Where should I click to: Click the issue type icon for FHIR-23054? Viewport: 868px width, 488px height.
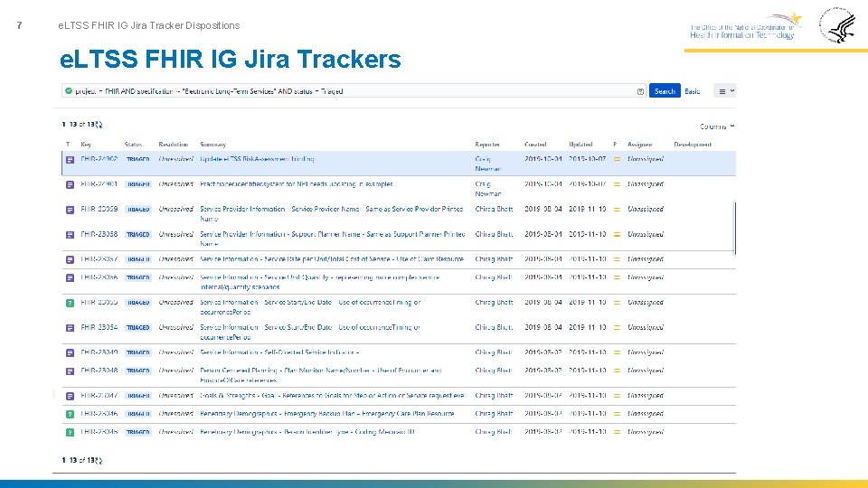[70, 327]
